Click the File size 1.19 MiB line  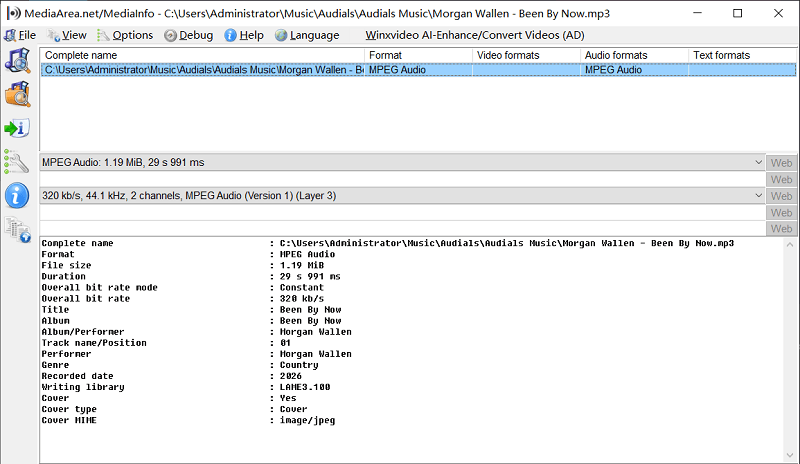click(183, 265)
